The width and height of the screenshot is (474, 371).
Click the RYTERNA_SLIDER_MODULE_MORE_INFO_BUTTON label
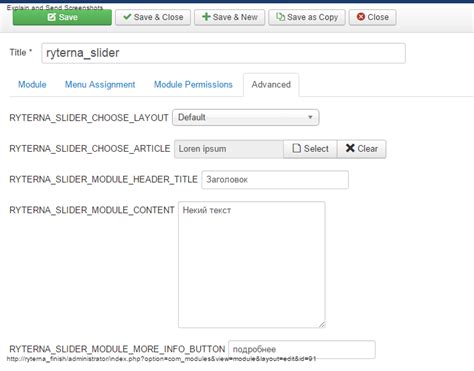tap(117, 349)
